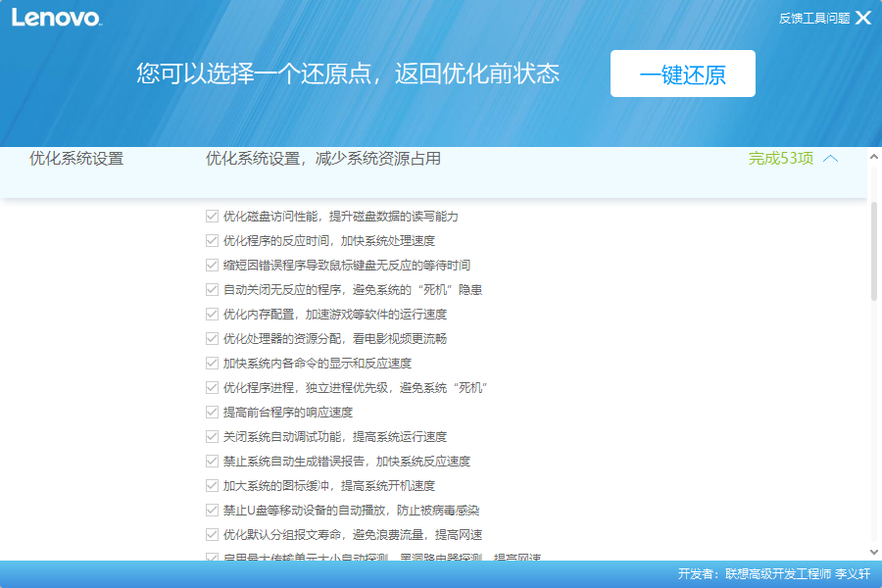This screenshot has width=882, height=588.
Task: Collapse the 完成53项 optimization list
Action: [831, 157]
